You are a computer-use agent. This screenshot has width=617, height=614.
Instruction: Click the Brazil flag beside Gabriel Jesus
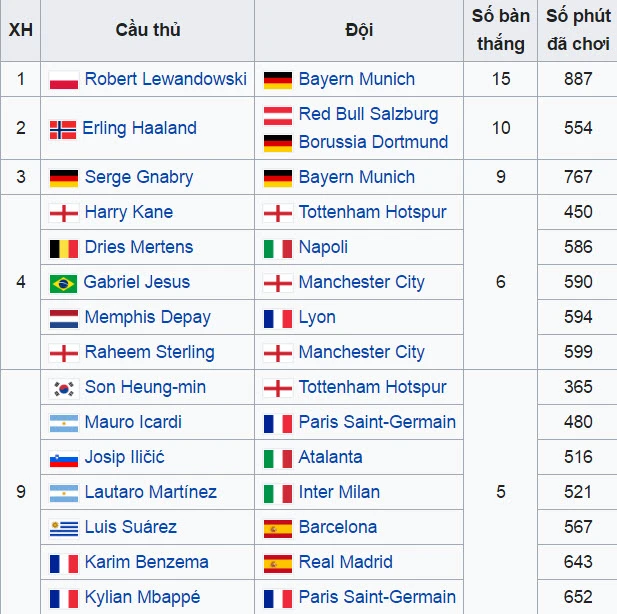(x=64, y=283)
